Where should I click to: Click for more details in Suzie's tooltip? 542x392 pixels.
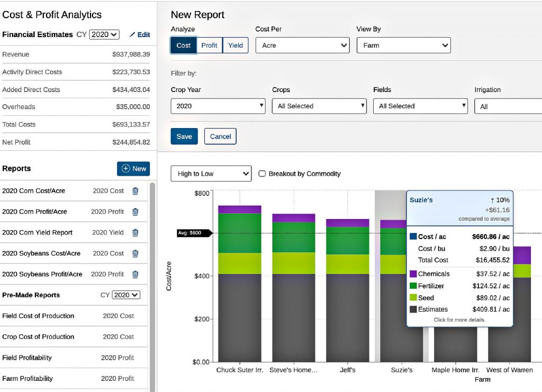pos(459,320)
